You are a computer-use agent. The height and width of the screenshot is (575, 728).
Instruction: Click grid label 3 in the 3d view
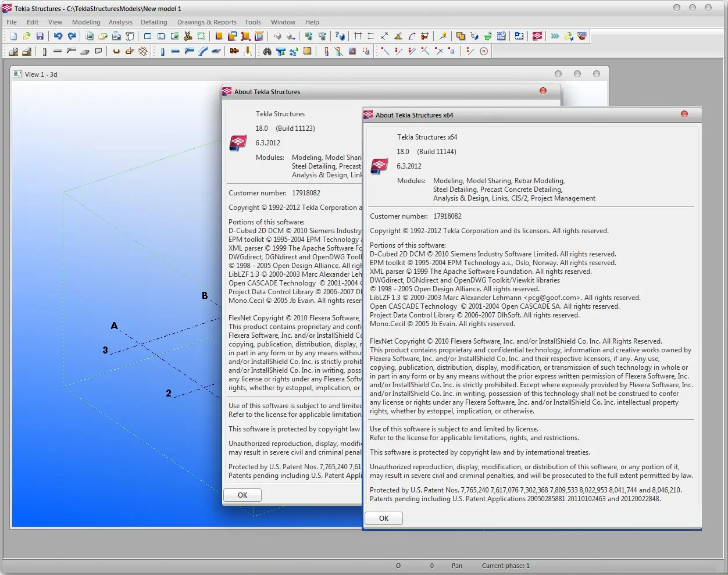coord(105,350)
